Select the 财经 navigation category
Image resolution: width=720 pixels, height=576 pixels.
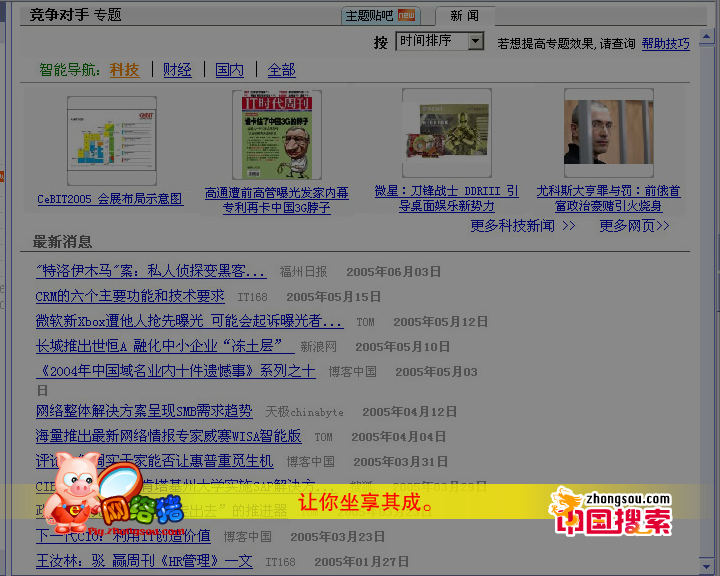(177, 70)
